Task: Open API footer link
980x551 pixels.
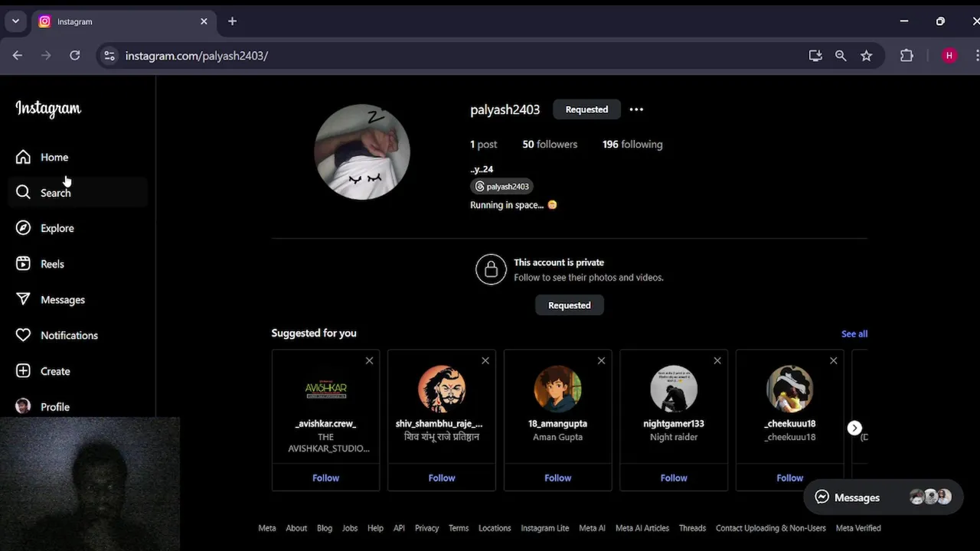Action: pyautogui.click(x=399, y=528)
